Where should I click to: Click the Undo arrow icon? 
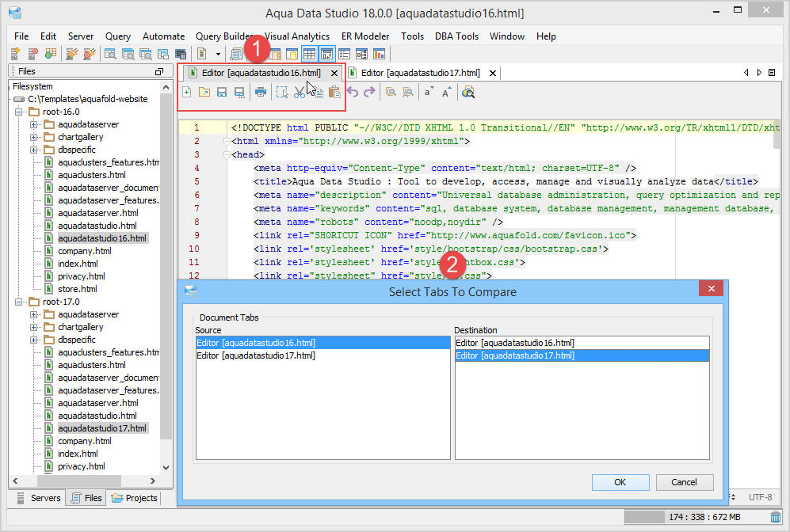tap(353, 93)
